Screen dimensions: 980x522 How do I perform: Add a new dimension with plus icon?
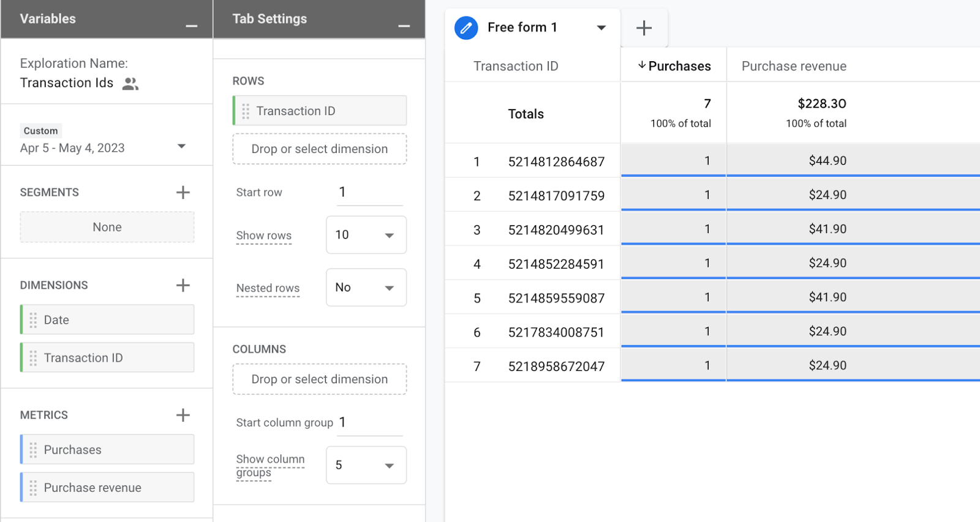(183, 285)
